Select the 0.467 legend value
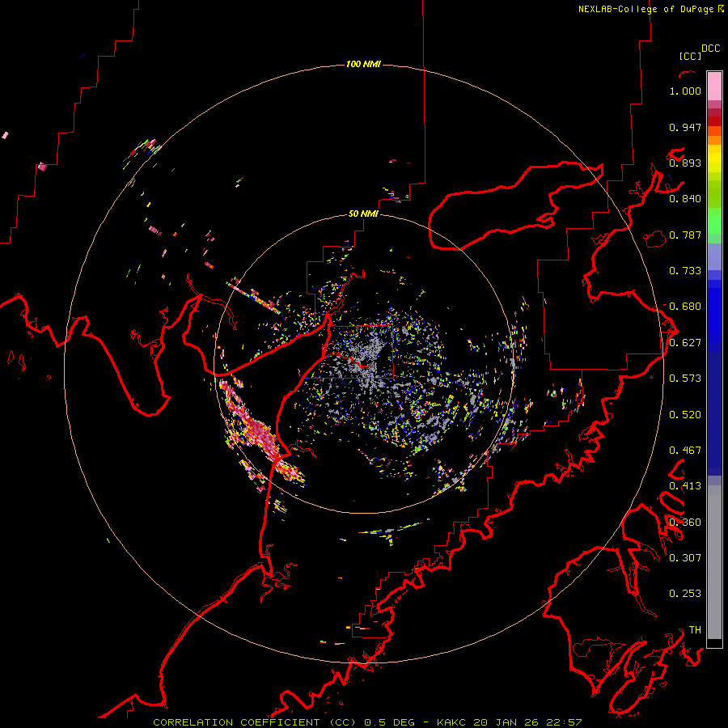The height and width of the screenshot is (728, 728). coord(685,451)
